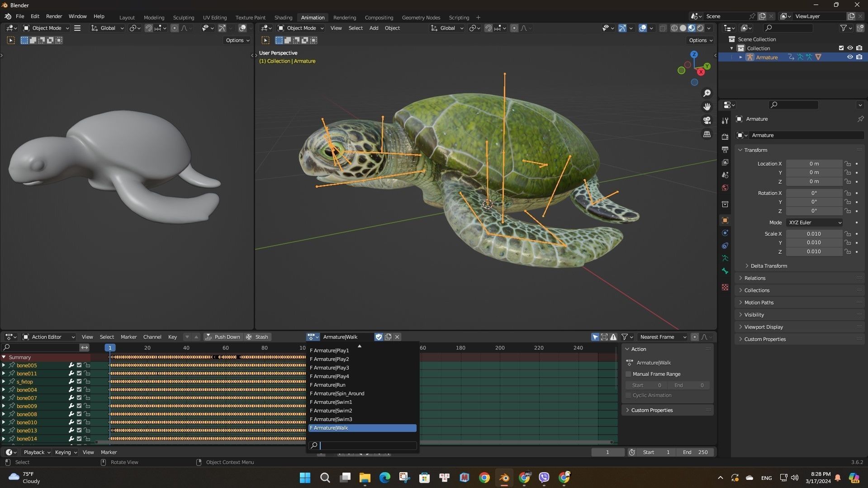This screenshot has height=488, width=868.
Task: Select rendered viewport shading
Action: 700,28
